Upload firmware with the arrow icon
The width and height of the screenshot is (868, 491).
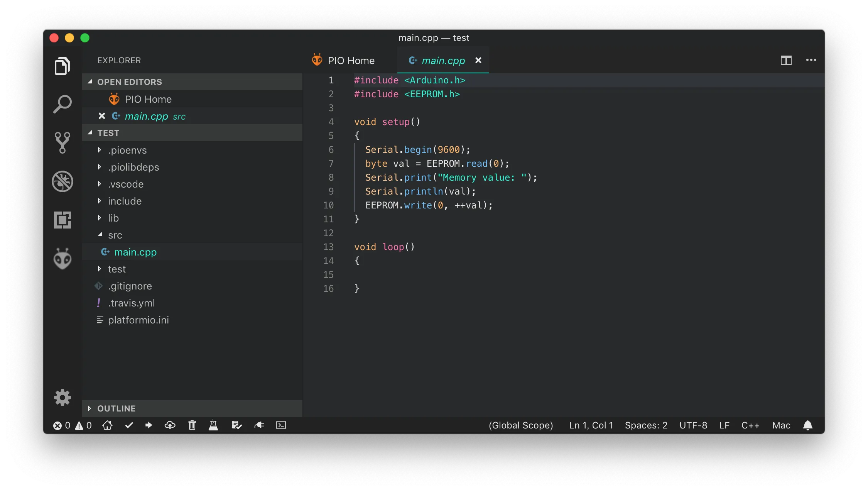click(x=149, y=425)
